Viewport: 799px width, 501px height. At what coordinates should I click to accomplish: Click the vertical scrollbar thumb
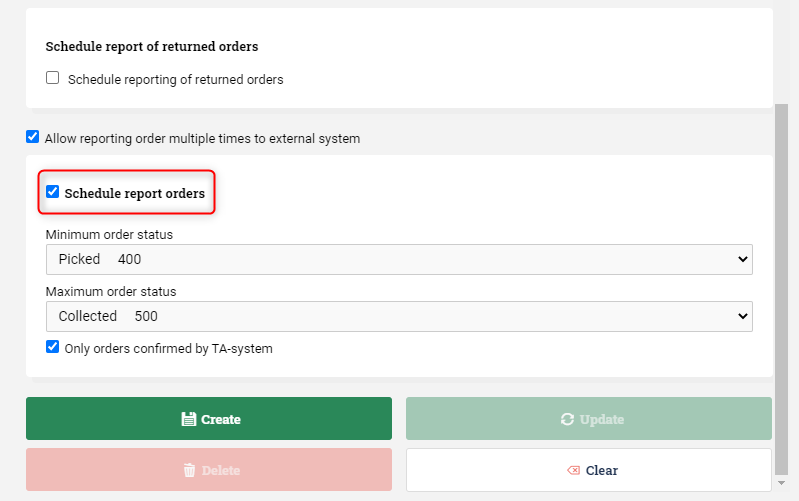tap(781, 289)
